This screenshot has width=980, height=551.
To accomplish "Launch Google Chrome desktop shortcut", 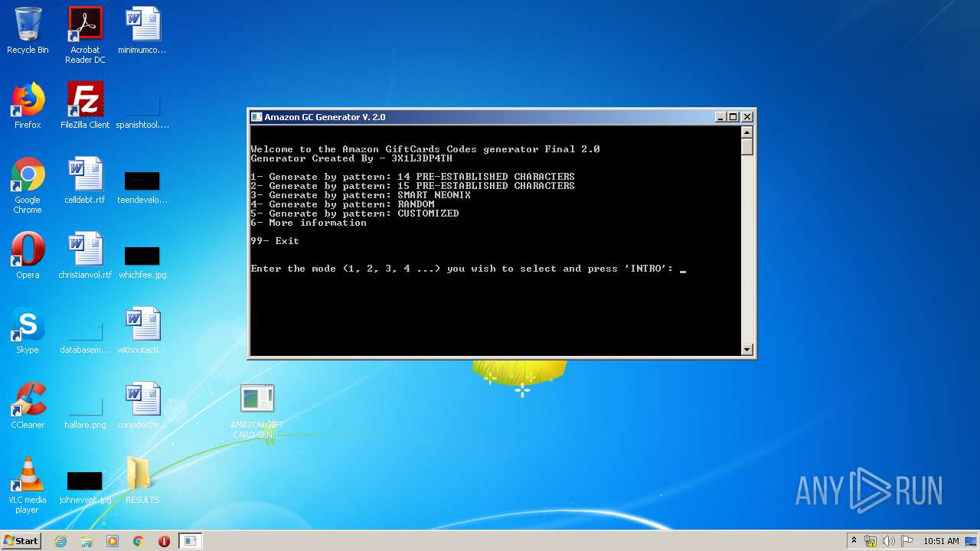I will [x=28, y=185].
